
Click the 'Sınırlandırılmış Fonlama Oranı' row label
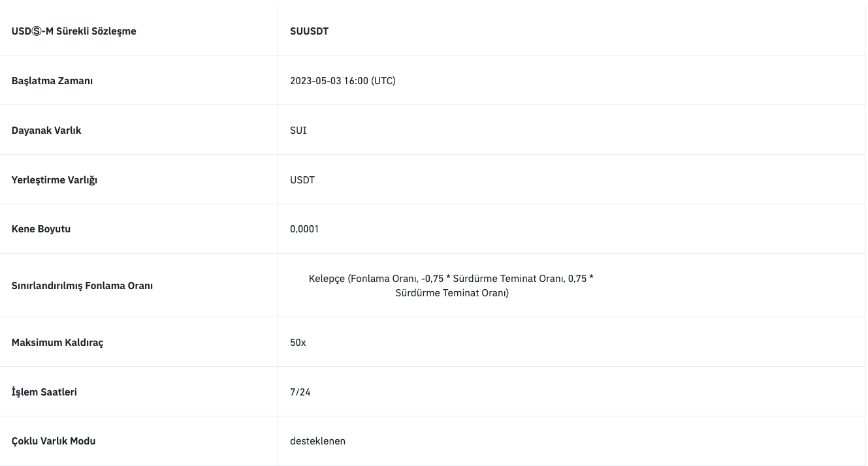point(82,286)
